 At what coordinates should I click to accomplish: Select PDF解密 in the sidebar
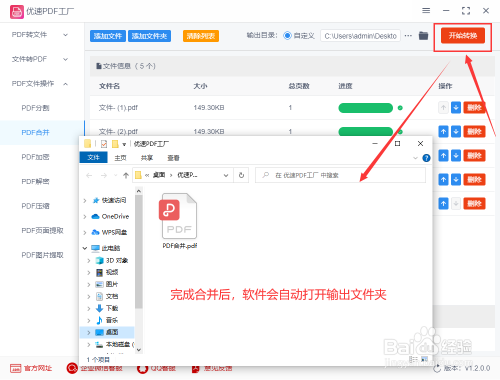[35, 182]
